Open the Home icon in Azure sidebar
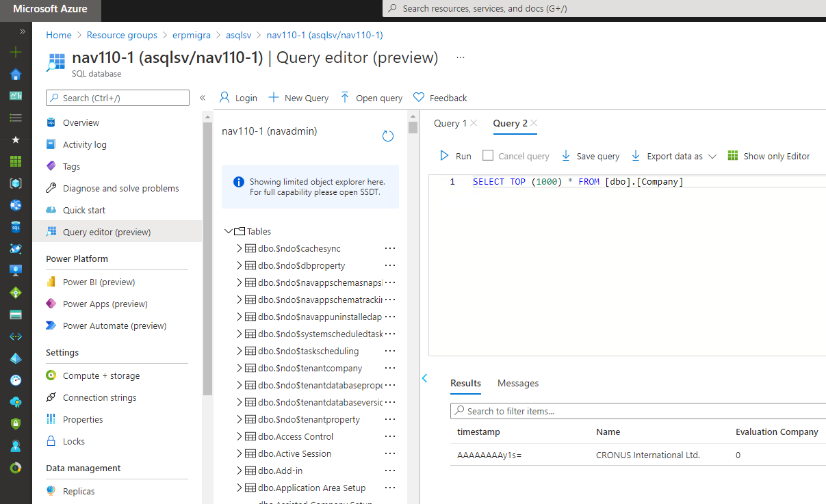This screenshot has height=504, width=826. coord(16,74)
